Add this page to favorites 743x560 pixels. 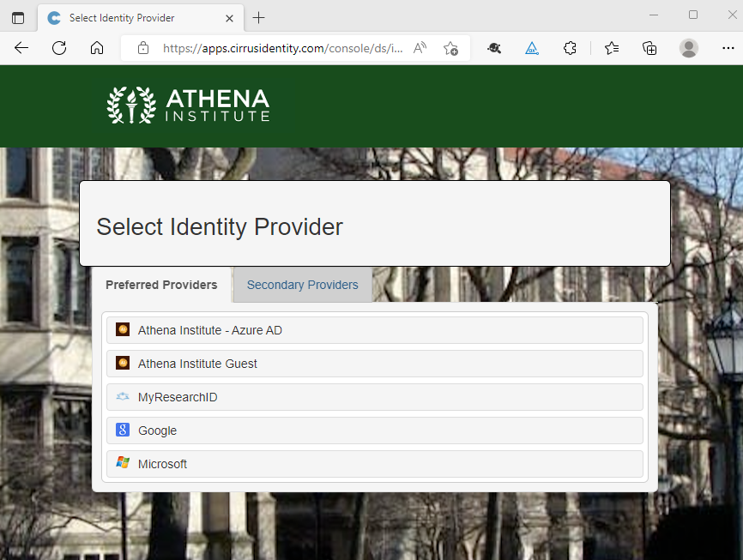pyautogui.click(x=450, y=48)
